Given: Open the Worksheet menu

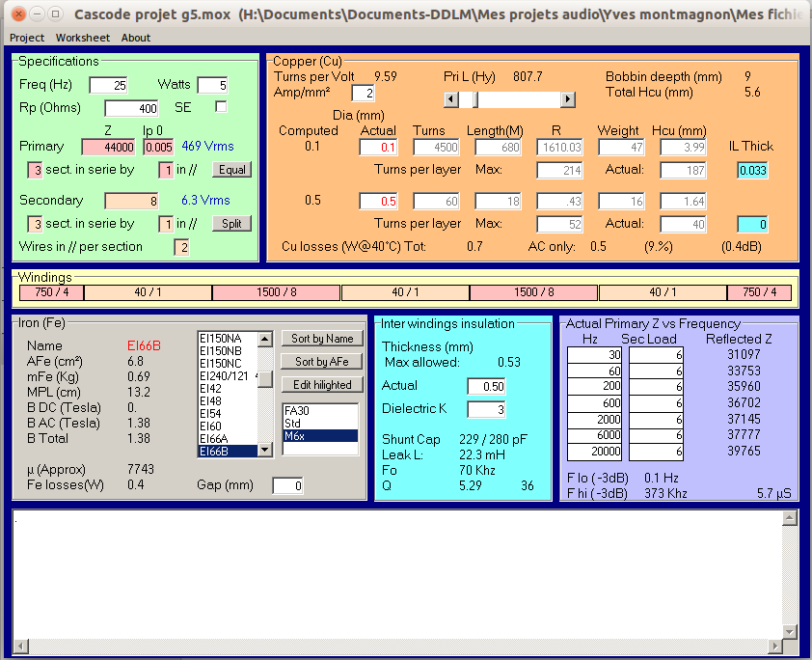Looking at the screenshot, I should point(83,38).
